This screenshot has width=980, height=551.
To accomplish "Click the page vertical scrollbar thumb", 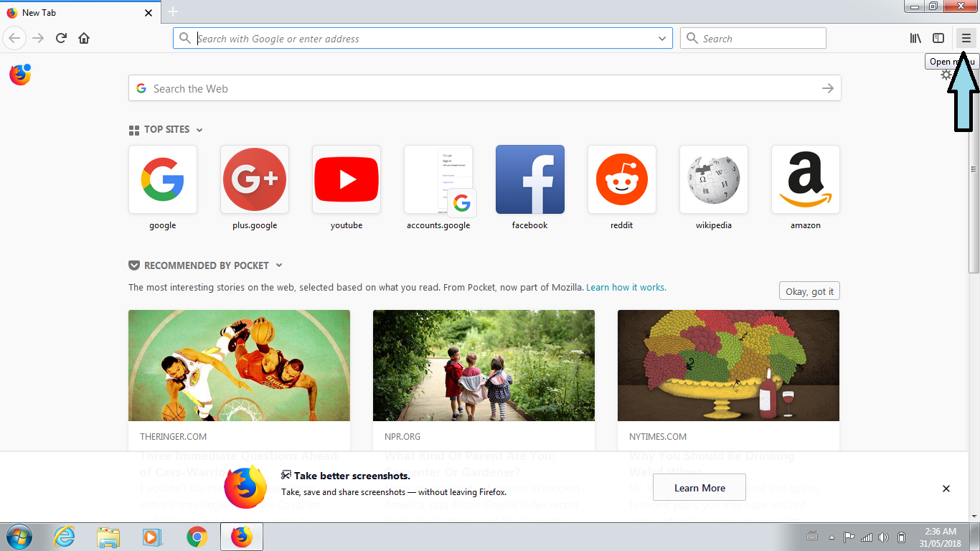I will pyautogui.click(x=974, y=169).
